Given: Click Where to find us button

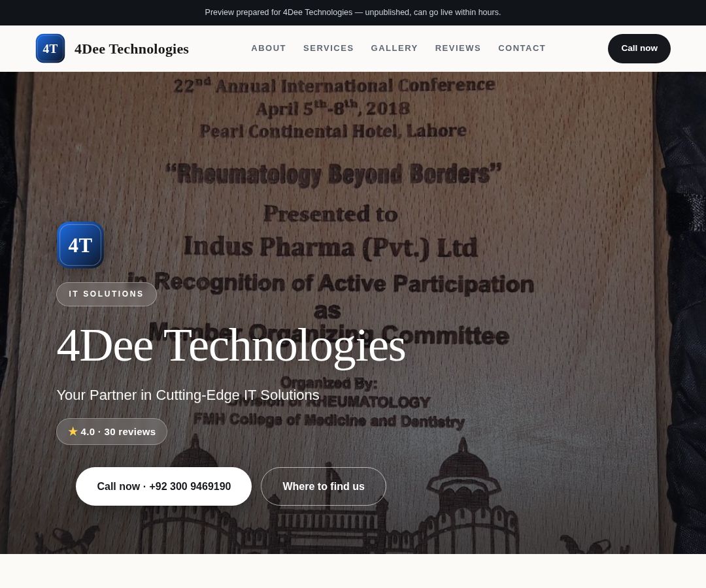Looking at the screenshot, I should [x=324, y=486].
